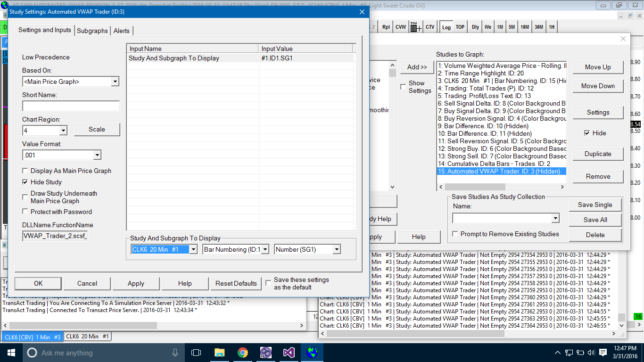Image resolution: width=644 pixels, height=362 pixels.
Task: Click the DLLName.FunctionName text field
Action: pyautogui.click(x=55, y=236)
